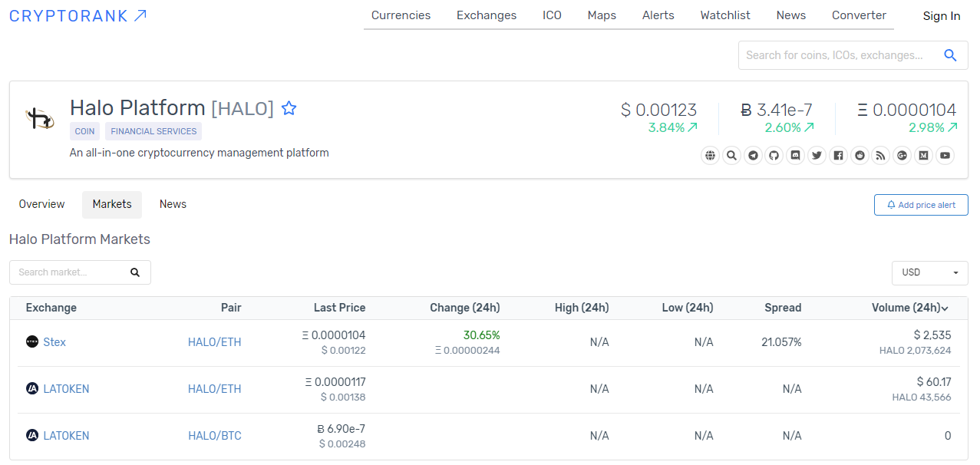The width and height of the screenshot is (980, 465).
Task: Click the COIN tag
Action: tap(84, 131)
